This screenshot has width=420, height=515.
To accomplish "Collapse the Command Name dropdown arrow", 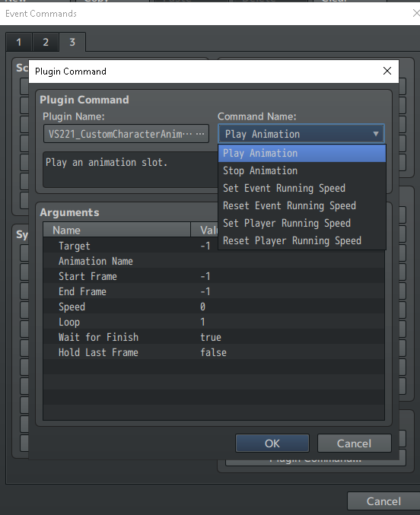I will [376, 134].
